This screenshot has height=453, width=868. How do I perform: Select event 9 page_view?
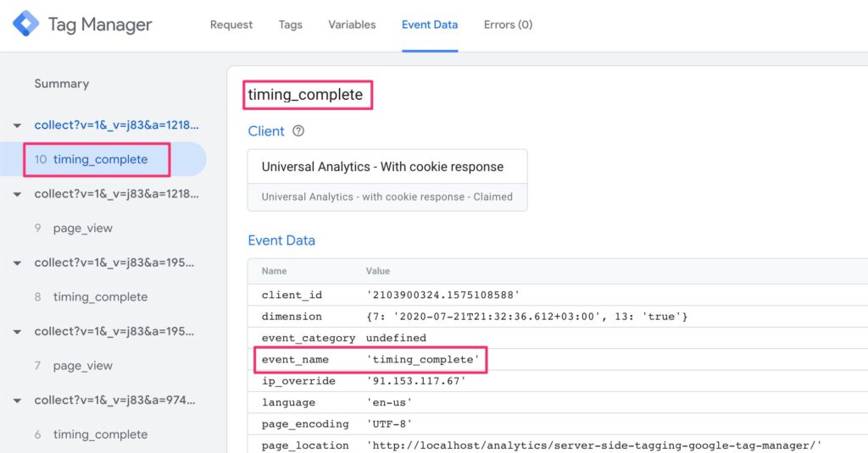pos(82,228)
